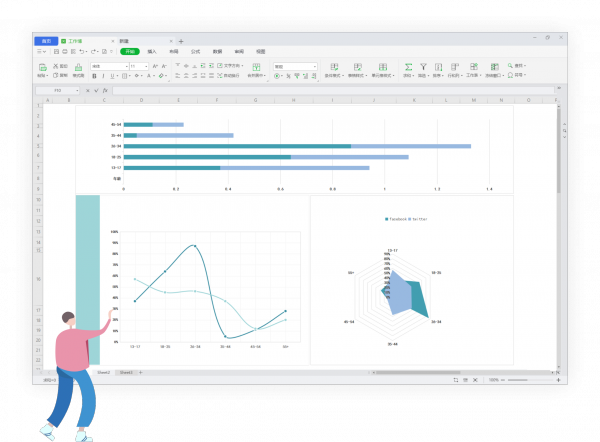Toggle Underline formatting
The width and height of the screenshot is (600, 442).
tap(110, 75)
